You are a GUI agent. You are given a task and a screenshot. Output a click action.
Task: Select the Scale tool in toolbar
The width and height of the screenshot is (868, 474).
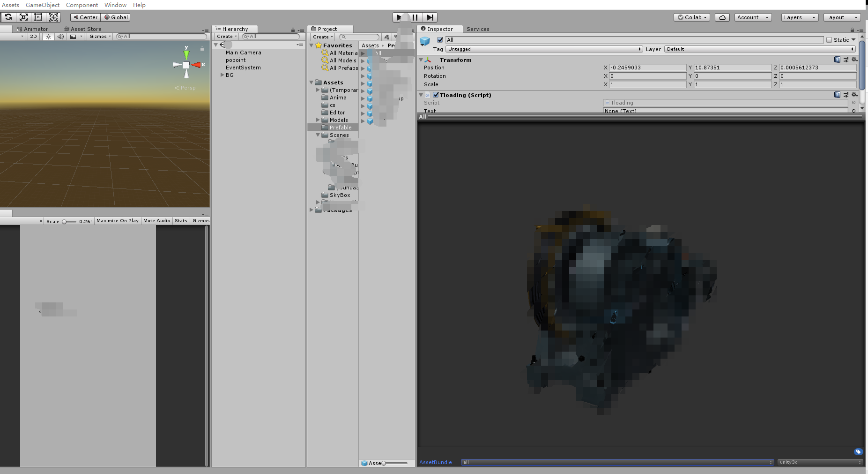point(23,17)
